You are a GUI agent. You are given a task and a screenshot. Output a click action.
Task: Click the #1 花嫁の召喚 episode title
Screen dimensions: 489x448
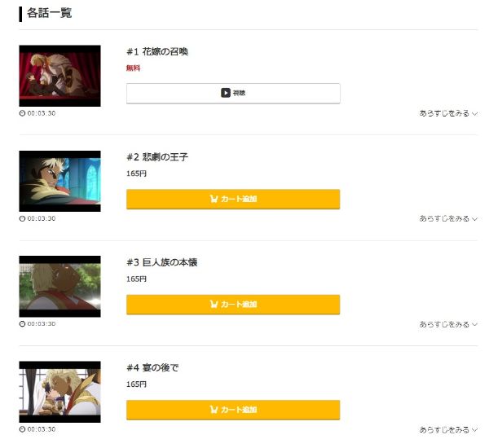(x=157, y=52)
